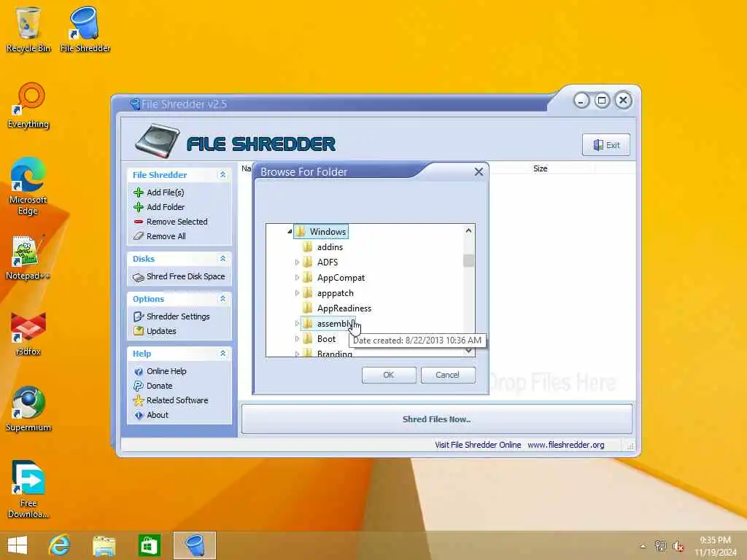Collapse the Disks sidebar section
This screenshot has width=747, height=560.
(222, 259)
